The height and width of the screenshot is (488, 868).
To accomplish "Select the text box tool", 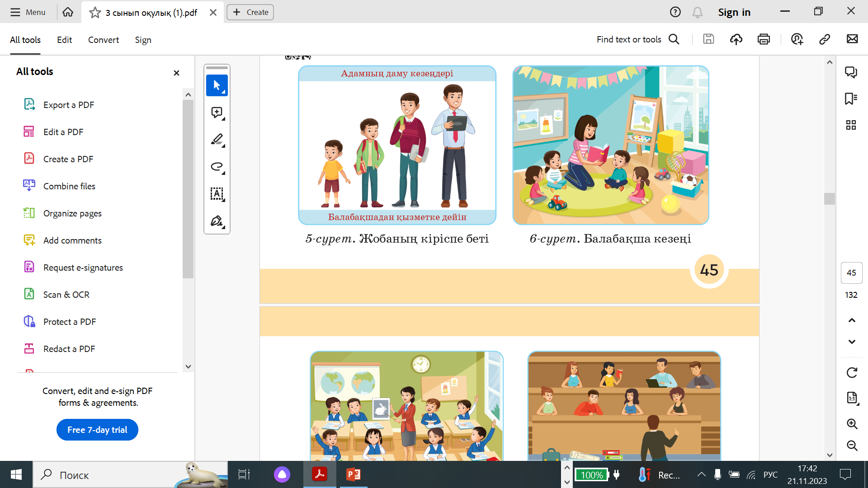I will 217,194.
